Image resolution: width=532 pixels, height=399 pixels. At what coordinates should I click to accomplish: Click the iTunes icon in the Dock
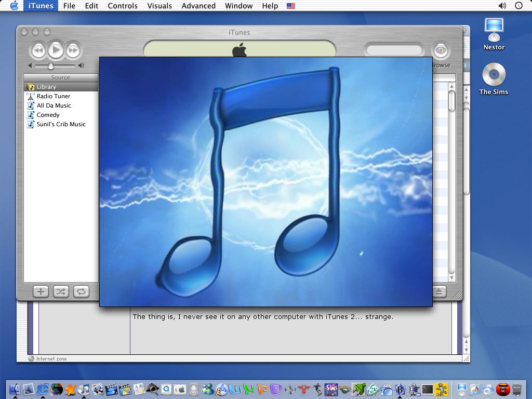(84, 390)
